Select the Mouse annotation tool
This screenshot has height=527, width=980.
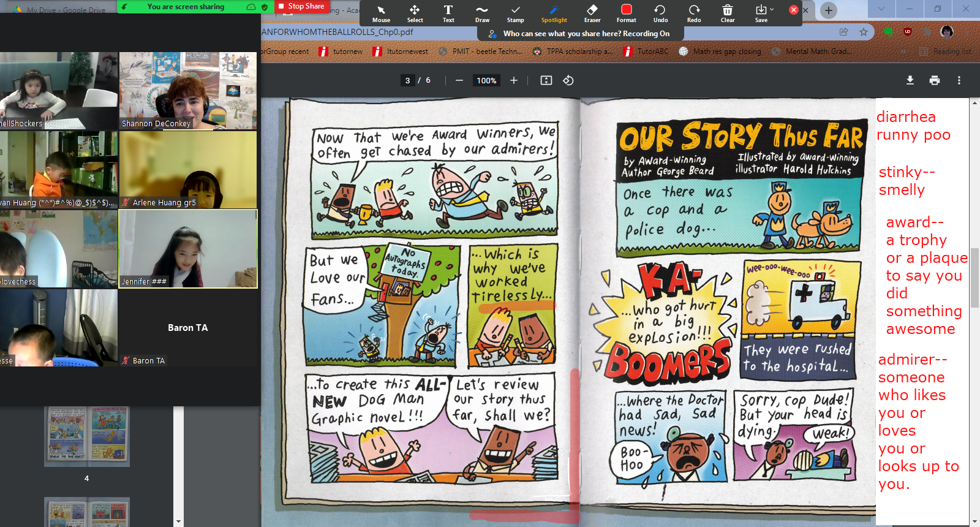(x=381, y=13)
